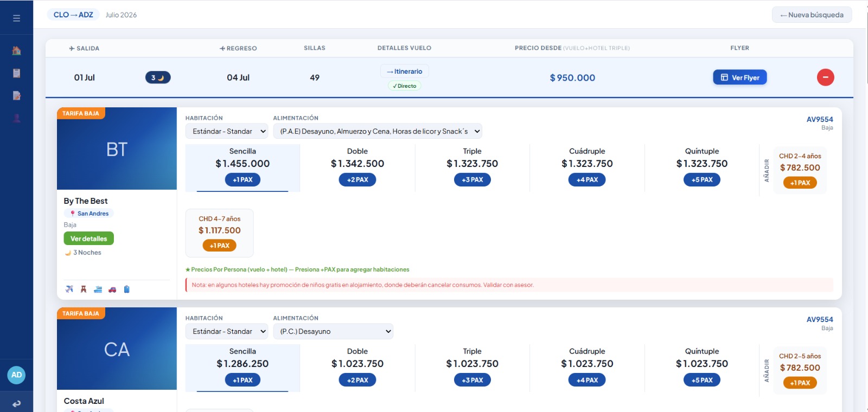Open the clipboard document sidebar icon
The width and height of the screenshot is (868, 412).
tap(16, 73)
